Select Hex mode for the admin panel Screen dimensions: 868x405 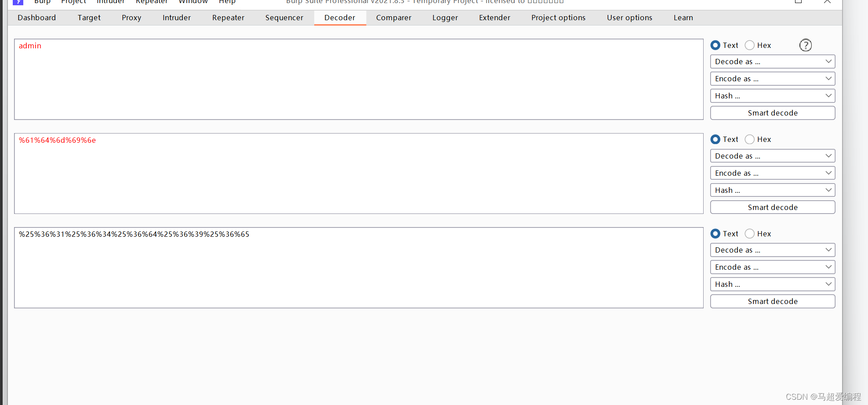(x=749, y=45)
